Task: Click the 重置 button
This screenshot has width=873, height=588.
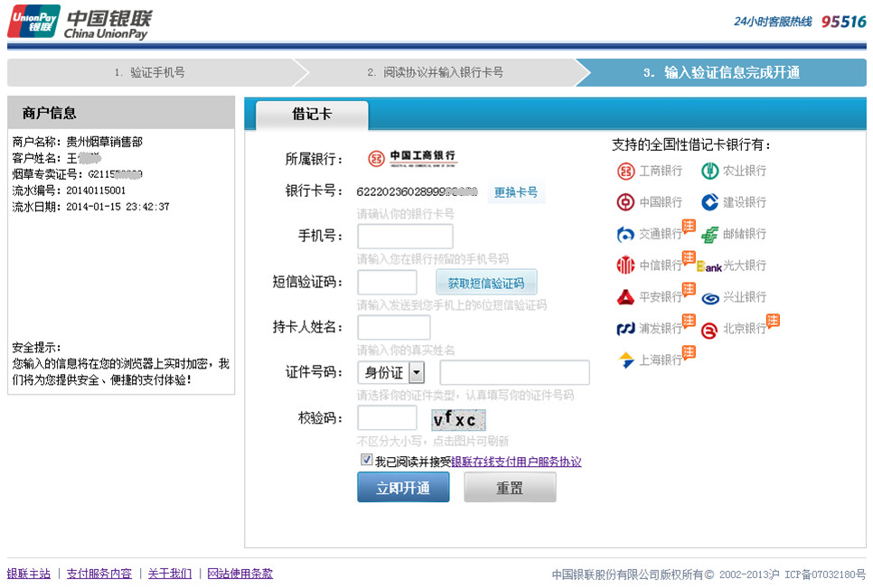Action: (510, 488)
